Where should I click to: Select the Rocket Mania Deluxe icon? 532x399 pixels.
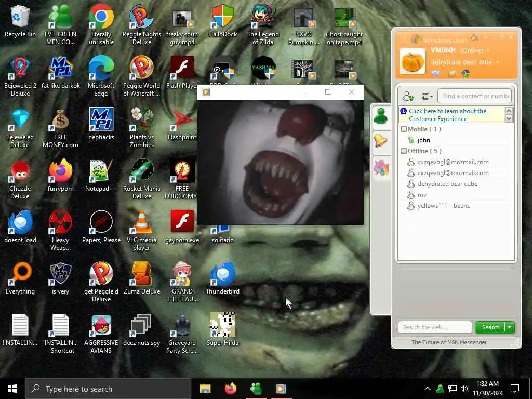(142, 180)
